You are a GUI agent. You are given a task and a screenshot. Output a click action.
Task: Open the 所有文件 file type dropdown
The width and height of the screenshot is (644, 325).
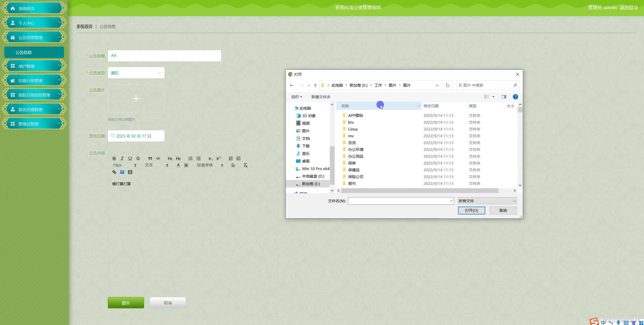pos(487,201)
